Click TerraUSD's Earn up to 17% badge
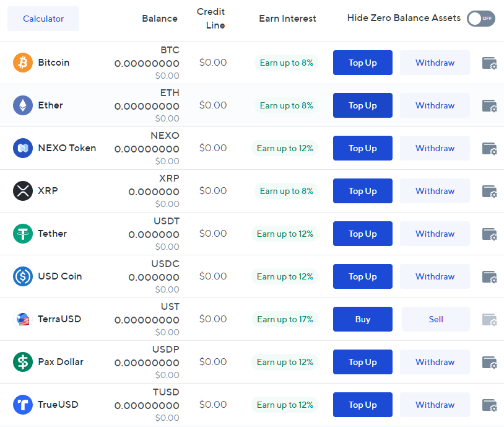Viewport: 504px width, 427px height. [x=285, y=320]
